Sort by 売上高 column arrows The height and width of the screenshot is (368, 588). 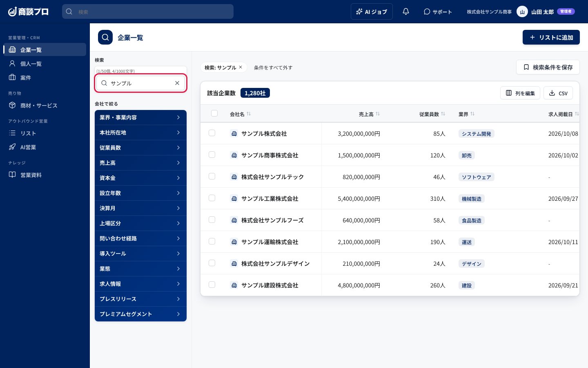click(378, 114)
